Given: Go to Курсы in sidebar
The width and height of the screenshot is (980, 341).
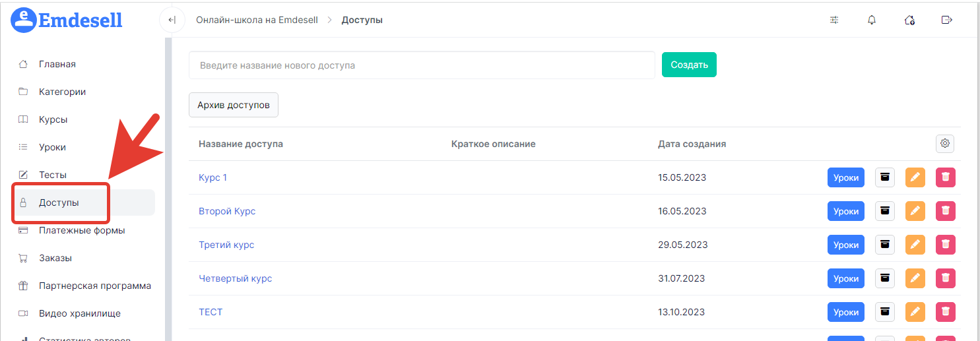Looking at the screenshot, I should click(x=53, y=119).
